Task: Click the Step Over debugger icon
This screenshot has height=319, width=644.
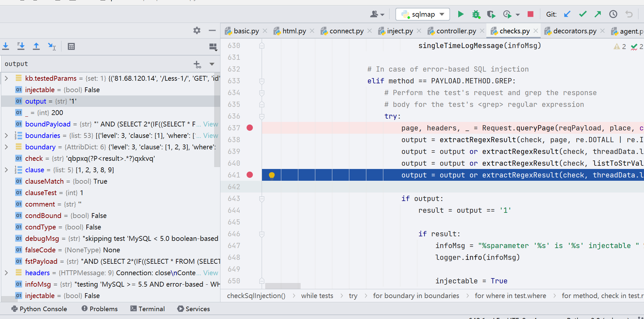Action: (6, 46)
